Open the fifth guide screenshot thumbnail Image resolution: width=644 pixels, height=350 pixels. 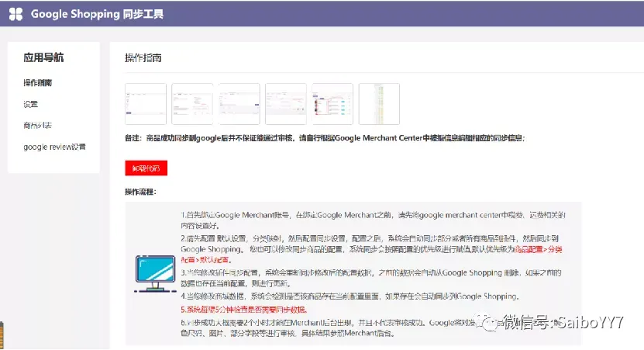pyautogui.click(x=332, y=104)
